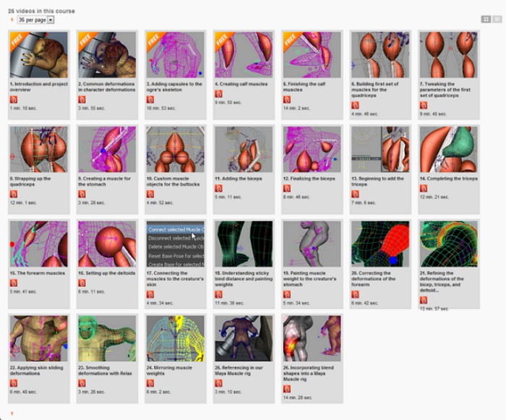The image size is (511, 420).
Task: Open thumbnail for Incorporating blend shapes video
Action: click(312, 338)
